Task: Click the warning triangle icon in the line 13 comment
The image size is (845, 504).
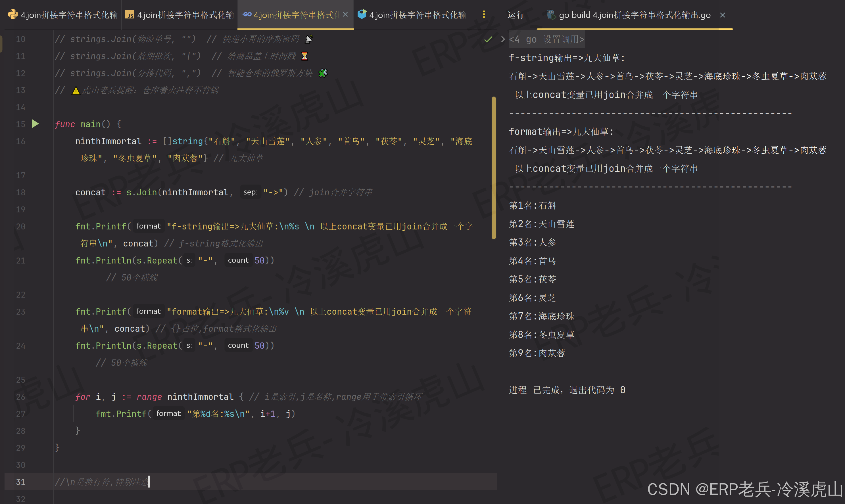Action: (x=76, y=90)
